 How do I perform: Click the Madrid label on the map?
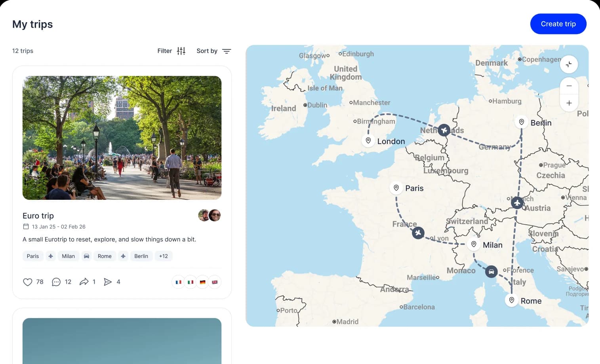(x=347, y=322)
